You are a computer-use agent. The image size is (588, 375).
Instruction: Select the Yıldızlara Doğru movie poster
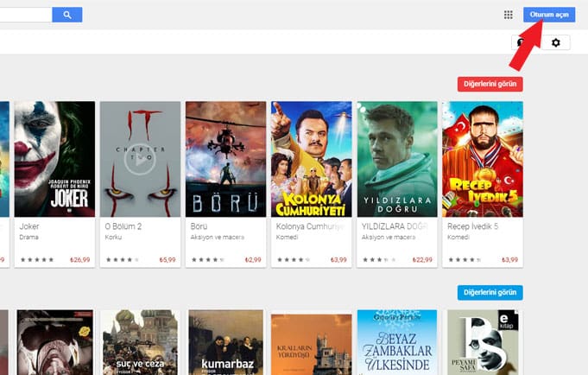coord(396,160)
